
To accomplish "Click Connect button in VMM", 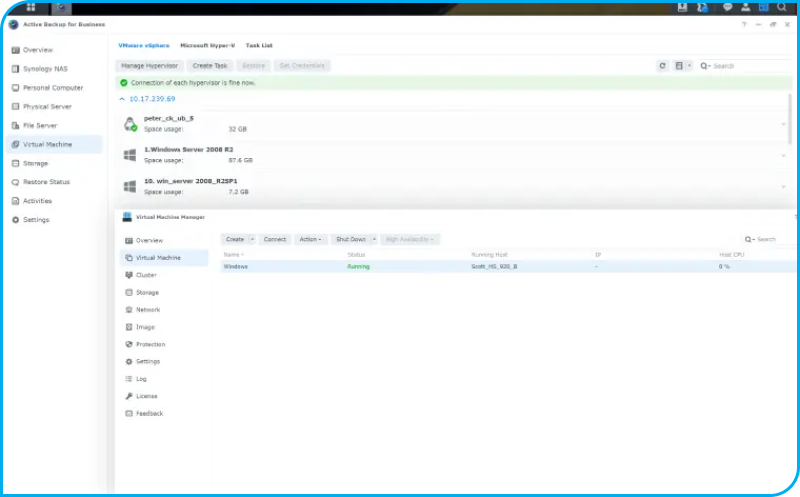I will click(274, 239).
